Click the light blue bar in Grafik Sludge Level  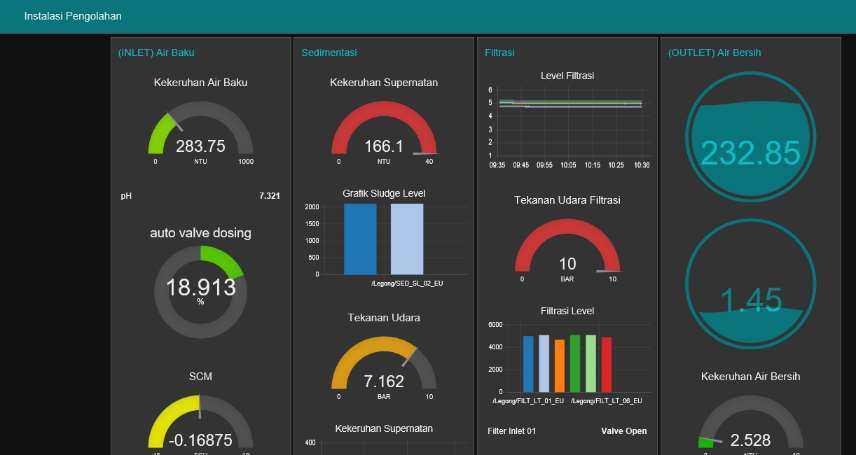[407, 239]
